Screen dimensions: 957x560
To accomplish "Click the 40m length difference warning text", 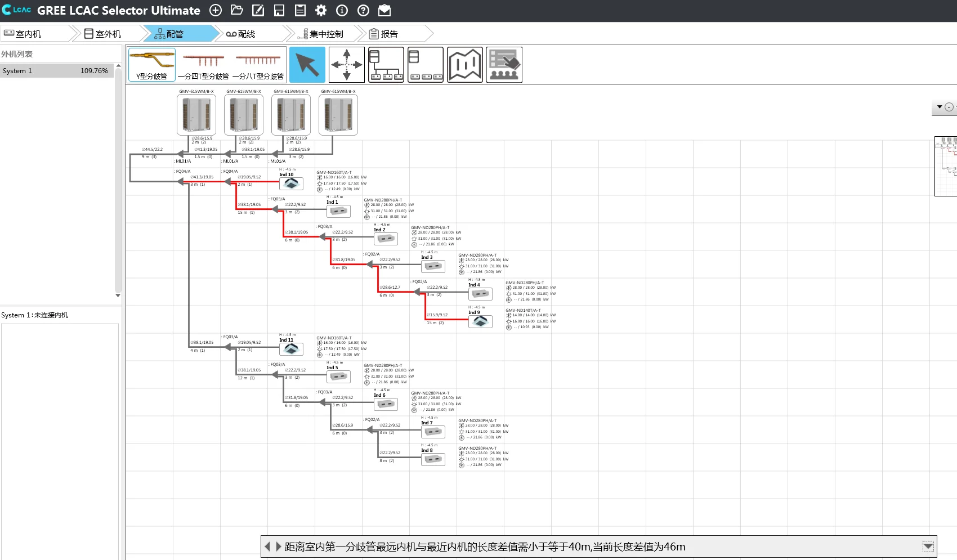I will [485, 546].
